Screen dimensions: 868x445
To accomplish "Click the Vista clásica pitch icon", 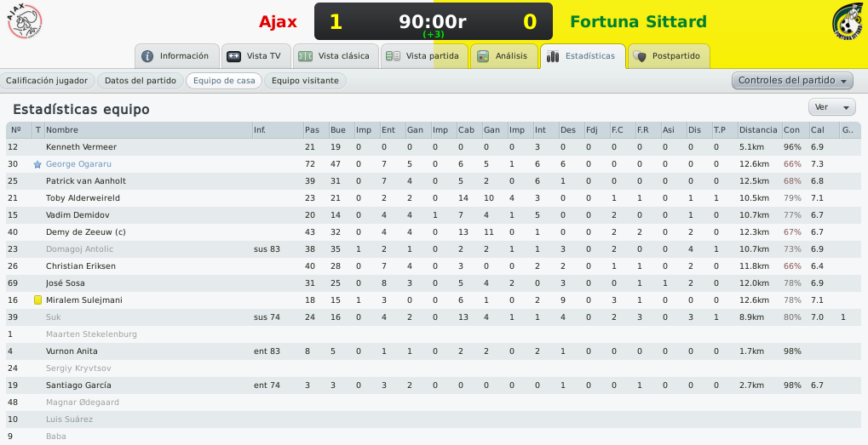I will coord(305,56).
